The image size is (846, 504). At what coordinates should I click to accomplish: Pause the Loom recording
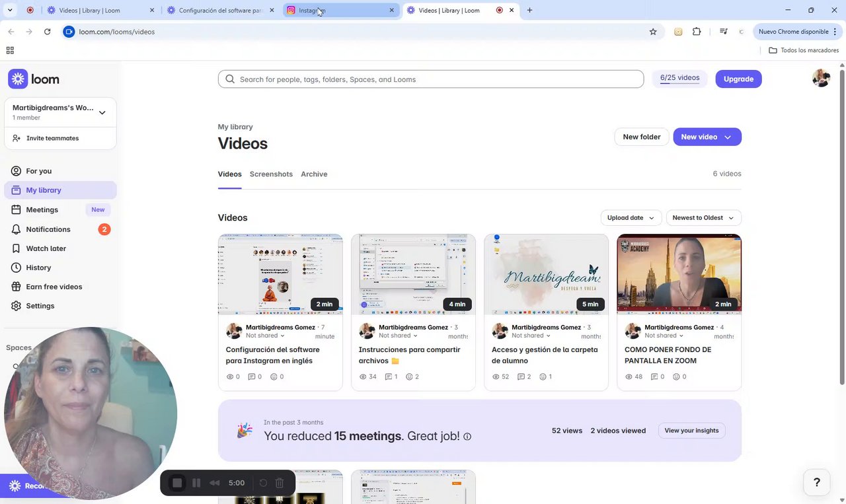[x=196, y=483]
